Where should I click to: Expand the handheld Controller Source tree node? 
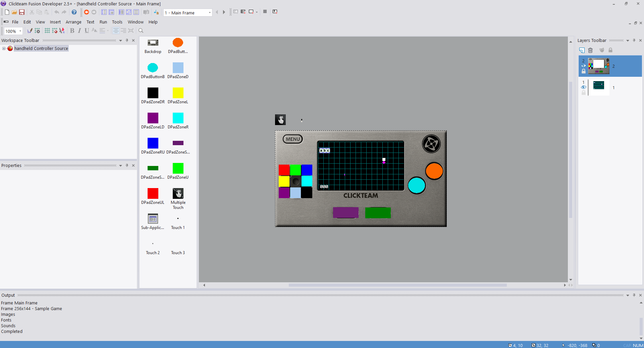[4, 49]
